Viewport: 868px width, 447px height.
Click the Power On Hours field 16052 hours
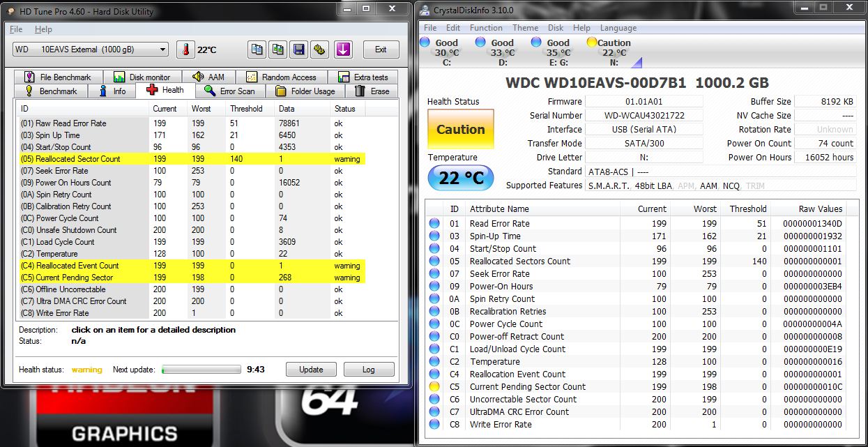(825, 158)
